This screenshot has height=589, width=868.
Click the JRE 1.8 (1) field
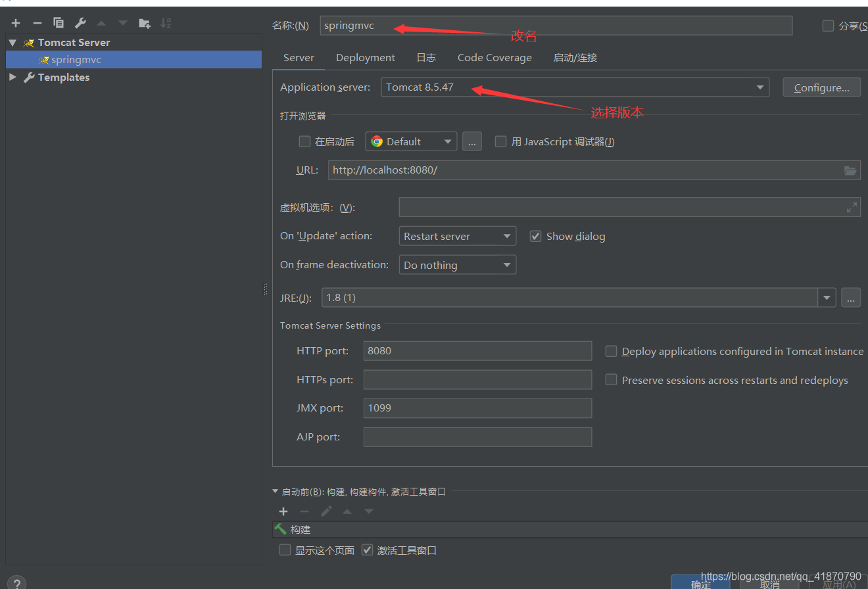tap(569, 298)
